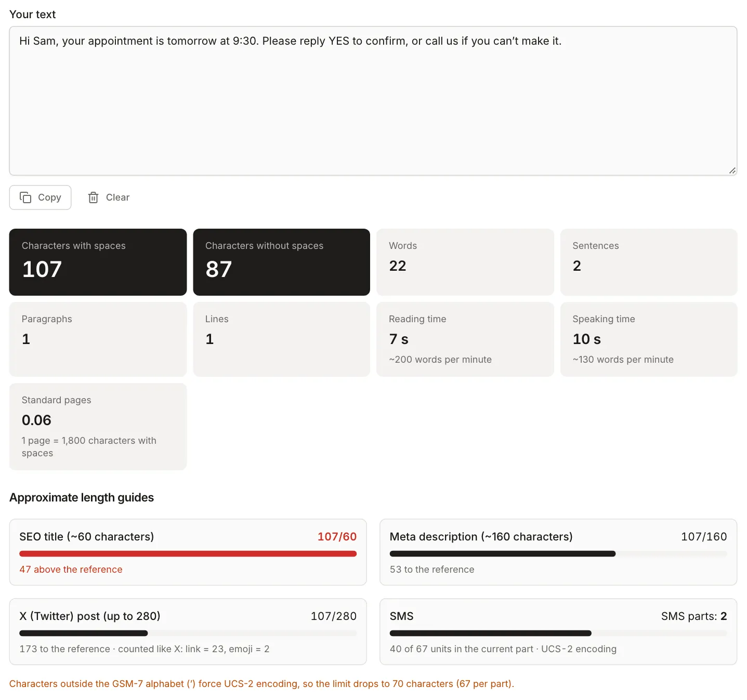Click the "X (Twitter) post (up to 280)" label

click(x=90, y=616)
